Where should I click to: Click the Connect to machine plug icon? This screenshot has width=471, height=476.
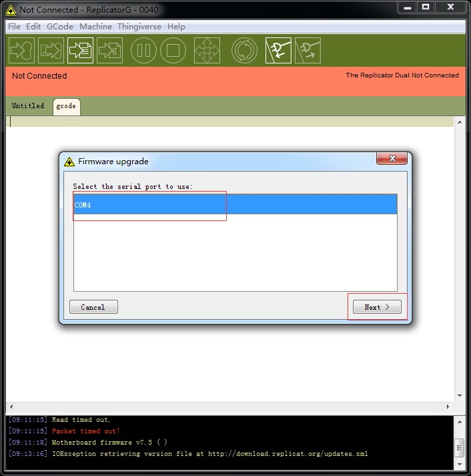(x=278, y=50)
